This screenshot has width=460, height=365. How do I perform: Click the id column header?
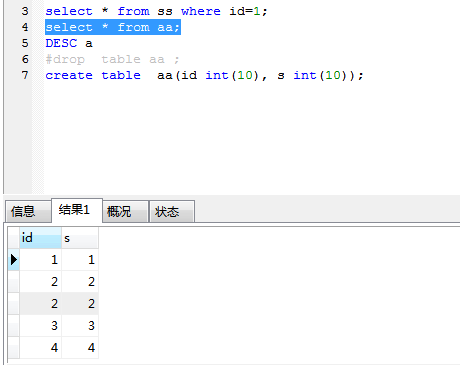[x=40, y=238]
